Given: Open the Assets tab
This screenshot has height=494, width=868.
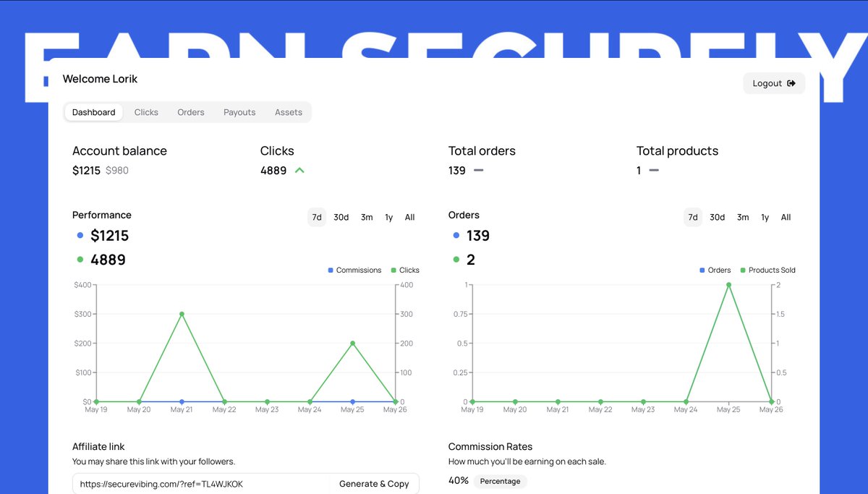Looking at the screenshot, I should point(289,112).
